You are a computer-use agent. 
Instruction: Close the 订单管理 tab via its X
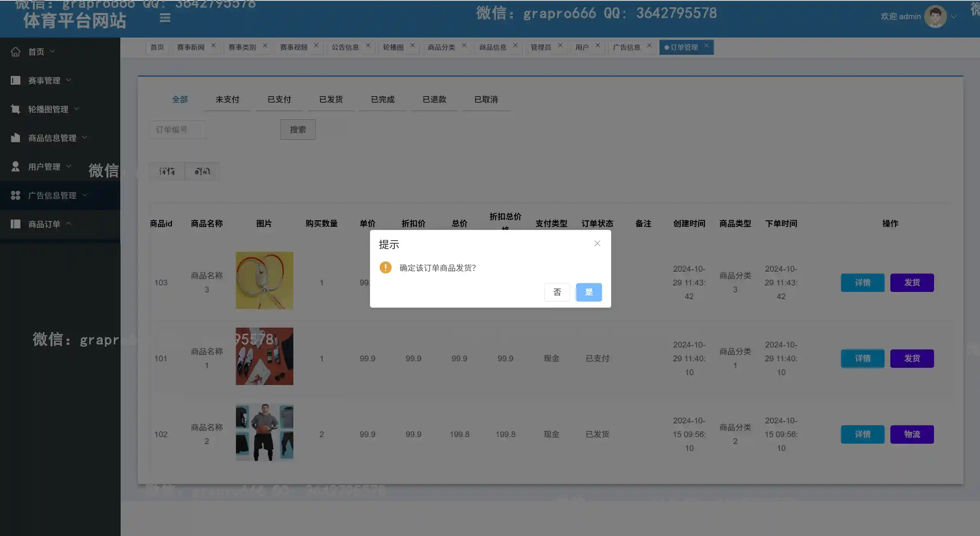click(706, 45)
